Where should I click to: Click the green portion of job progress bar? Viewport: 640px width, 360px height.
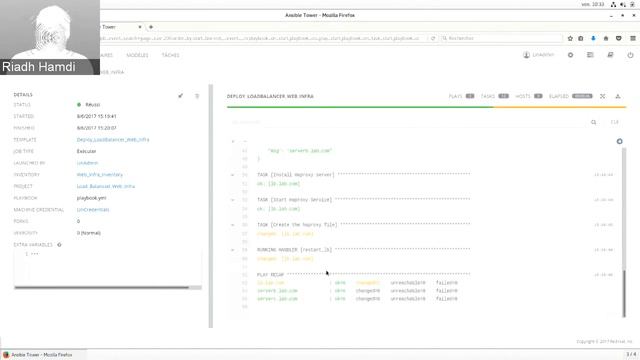point(360,107)
